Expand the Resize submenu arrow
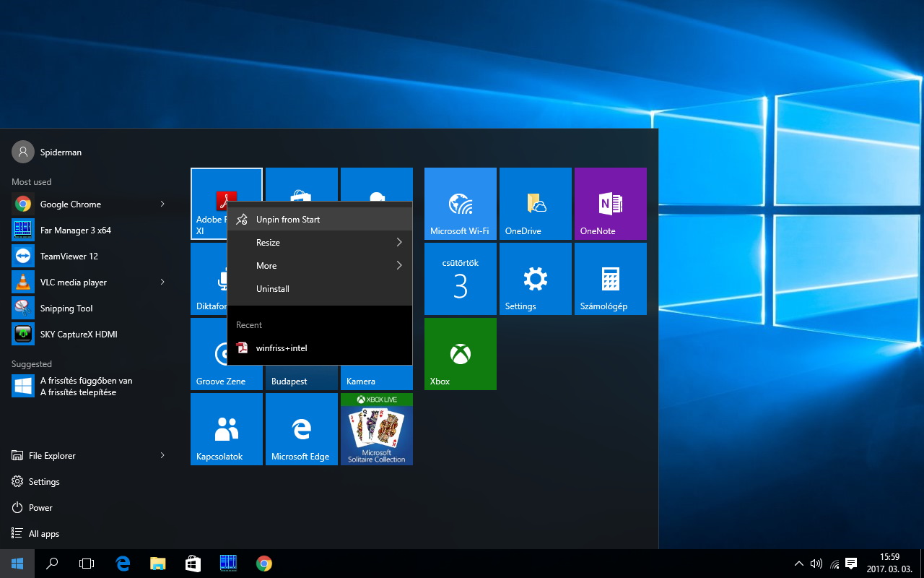The image size is (924, 578). [x=398, y=243]
